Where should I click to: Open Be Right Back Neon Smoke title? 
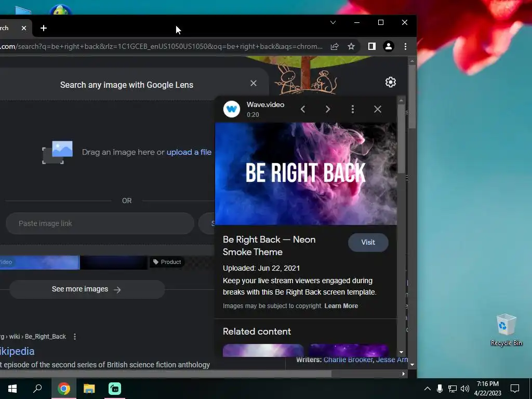269,246
